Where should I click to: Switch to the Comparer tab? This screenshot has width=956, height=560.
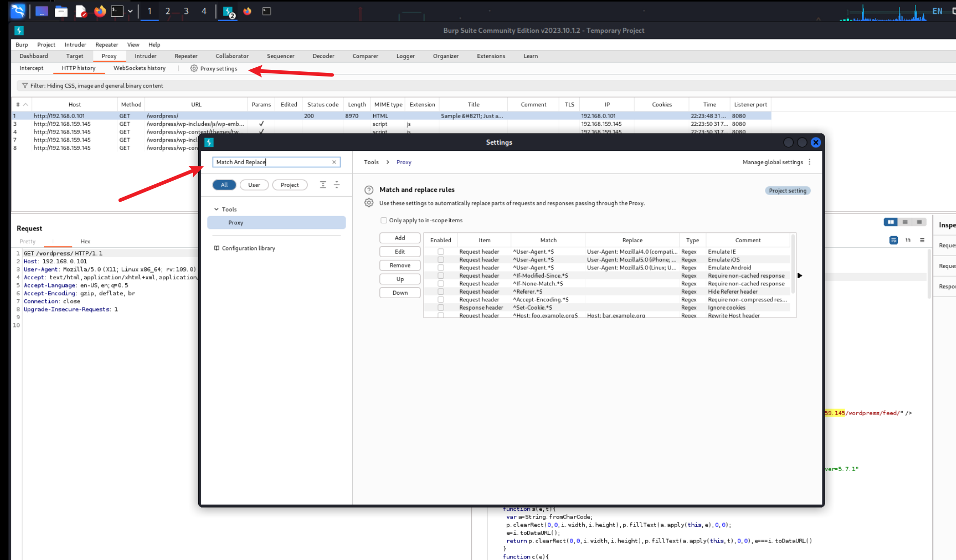365,56
